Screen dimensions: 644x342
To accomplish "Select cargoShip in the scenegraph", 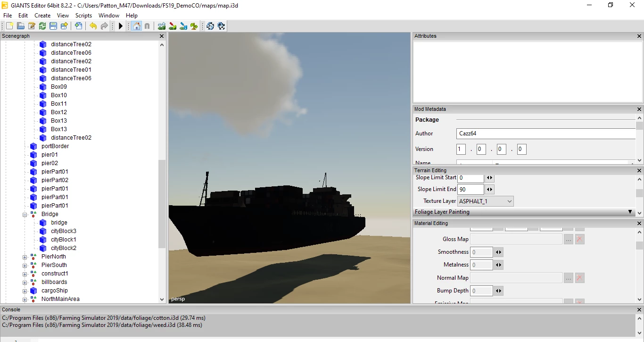I will tap(54, 291).
